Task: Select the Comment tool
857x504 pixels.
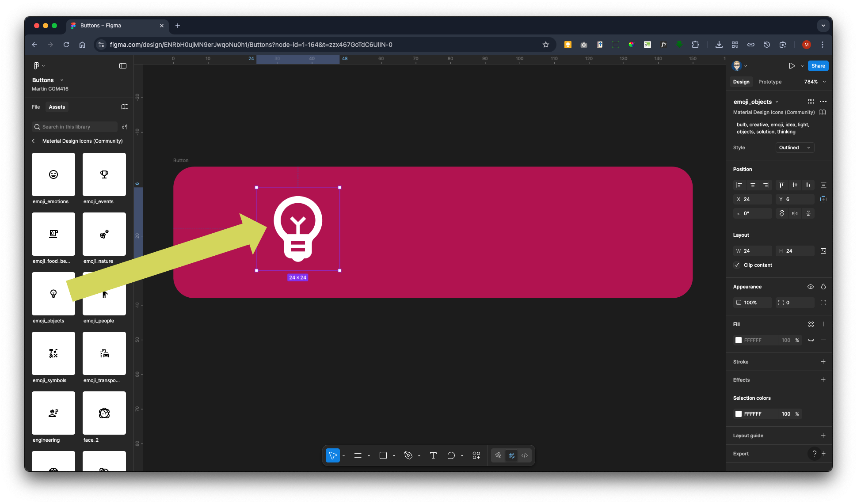Action: click(x=451, y=455)
